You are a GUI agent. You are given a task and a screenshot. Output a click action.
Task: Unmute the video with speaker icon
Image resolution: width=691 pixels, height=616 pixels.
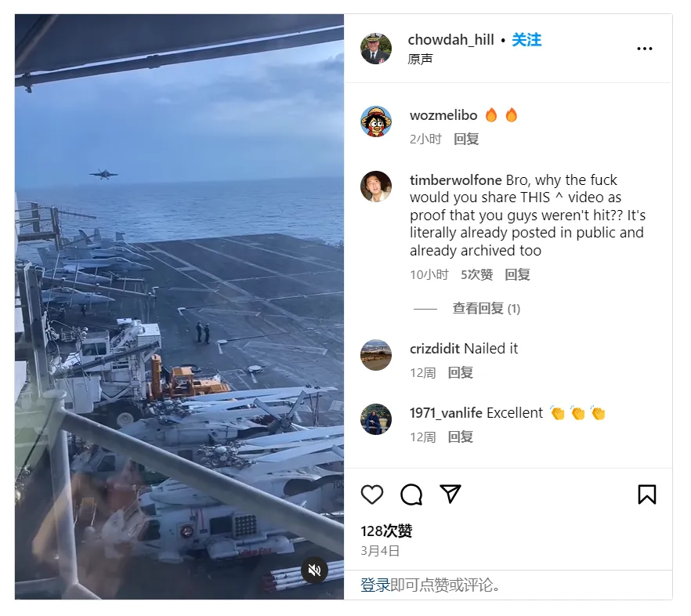(x=314, y=570)
